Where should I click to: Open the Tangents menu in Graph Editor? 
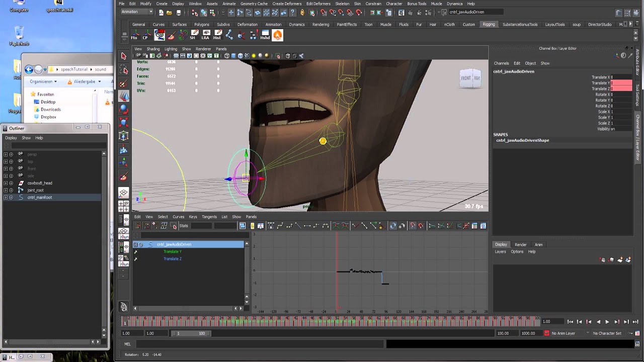tap(209, 217)
